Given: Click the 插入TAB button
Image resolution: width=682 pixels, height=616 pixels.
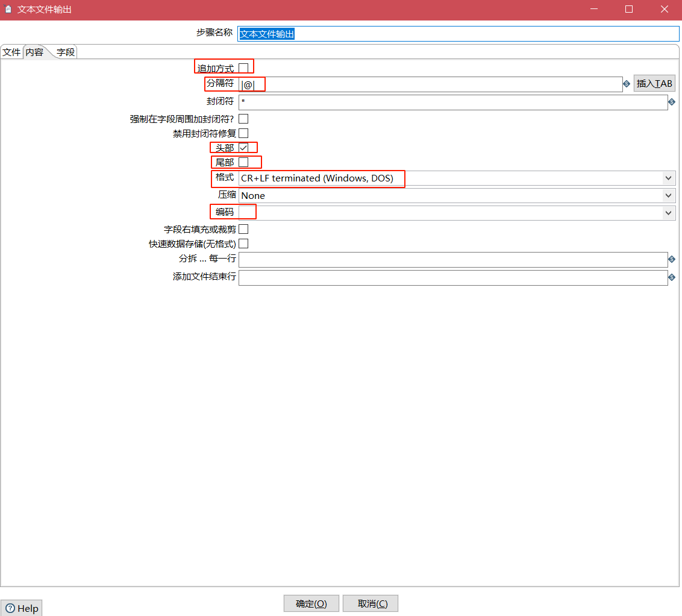Looking at the screenshot, I should pos(654,84).
